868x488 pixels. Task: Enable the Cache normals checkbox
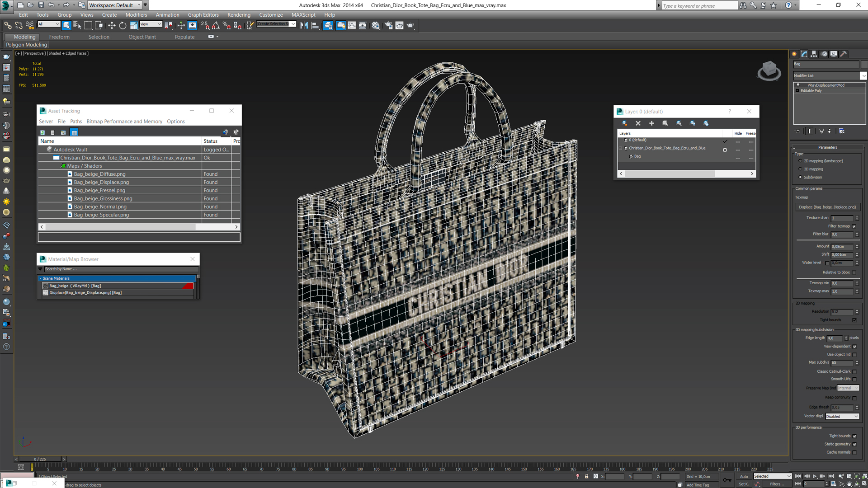(854, 452)
